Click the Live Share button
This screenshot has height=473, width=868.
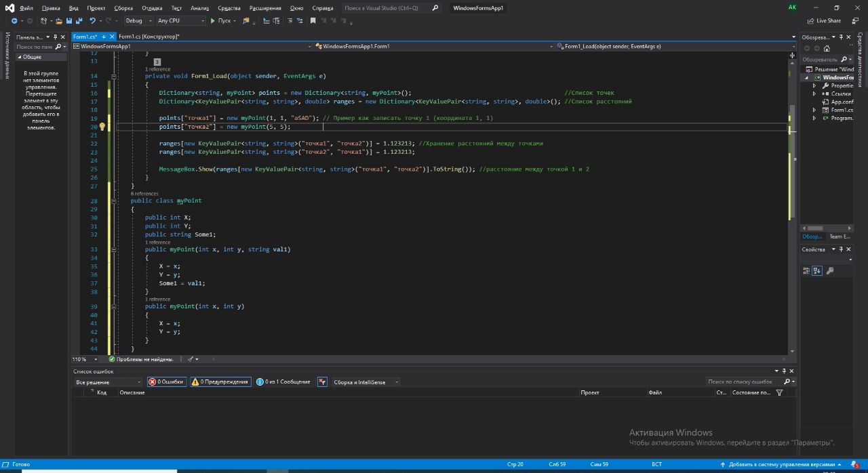[x=824, y=21]
